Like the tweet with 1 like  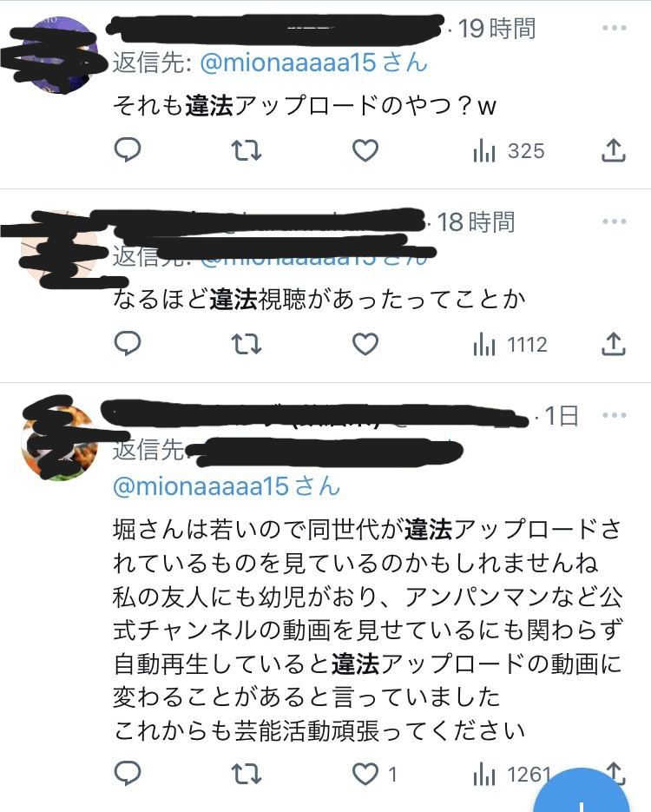coord(375,774)
